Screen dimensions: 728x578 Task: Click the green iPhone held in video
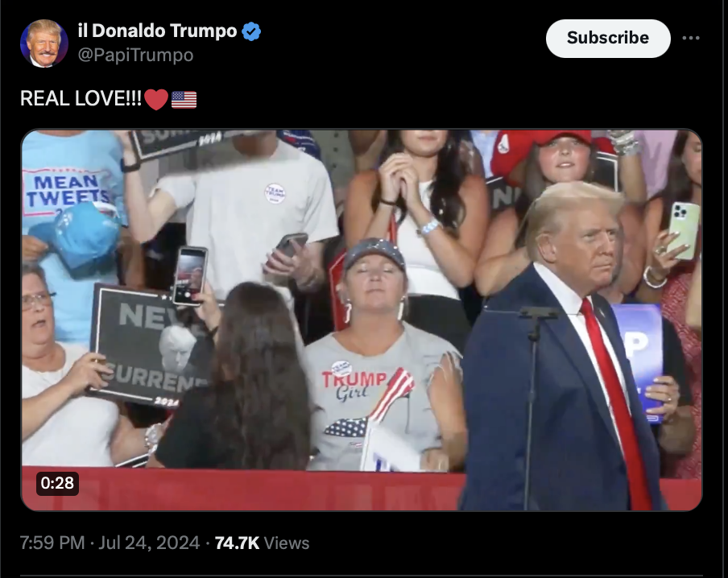pyautogui.click(x=684, y=230)
